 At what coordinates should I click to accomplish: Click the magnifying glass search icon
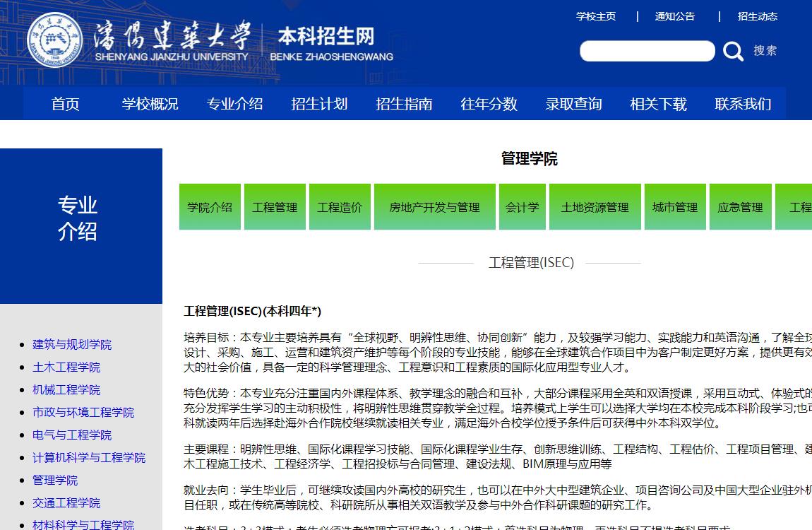pos(734,51)
